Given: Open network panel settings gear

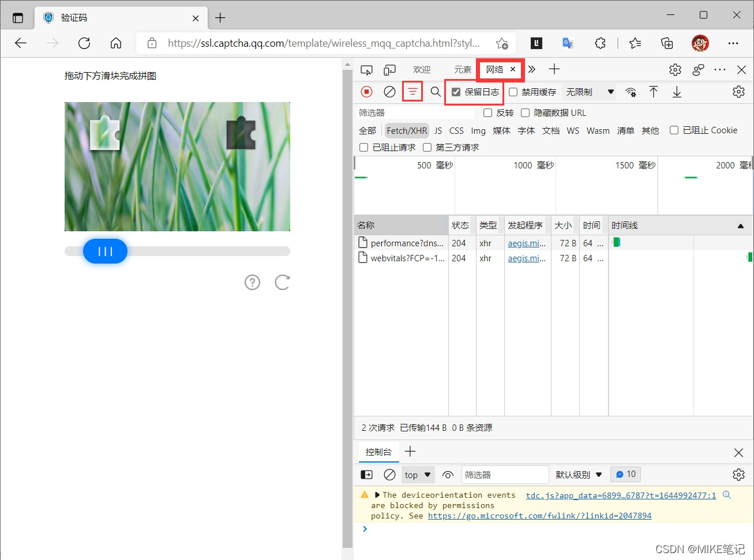Looking at the screenshot, I should pyautogui.click(x=738, y=92).
